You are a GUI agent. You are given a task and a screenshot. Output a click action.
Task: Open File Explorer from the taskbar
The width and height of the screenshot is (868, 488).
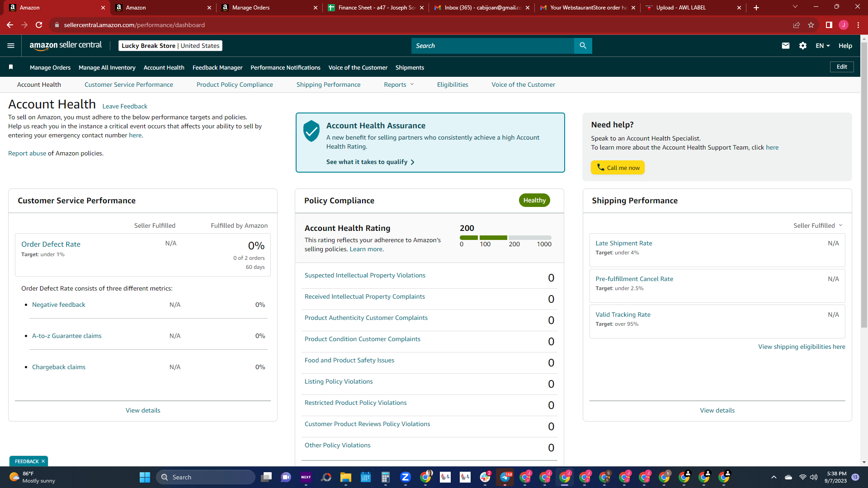pyautogui.click(x=346, y=477)
